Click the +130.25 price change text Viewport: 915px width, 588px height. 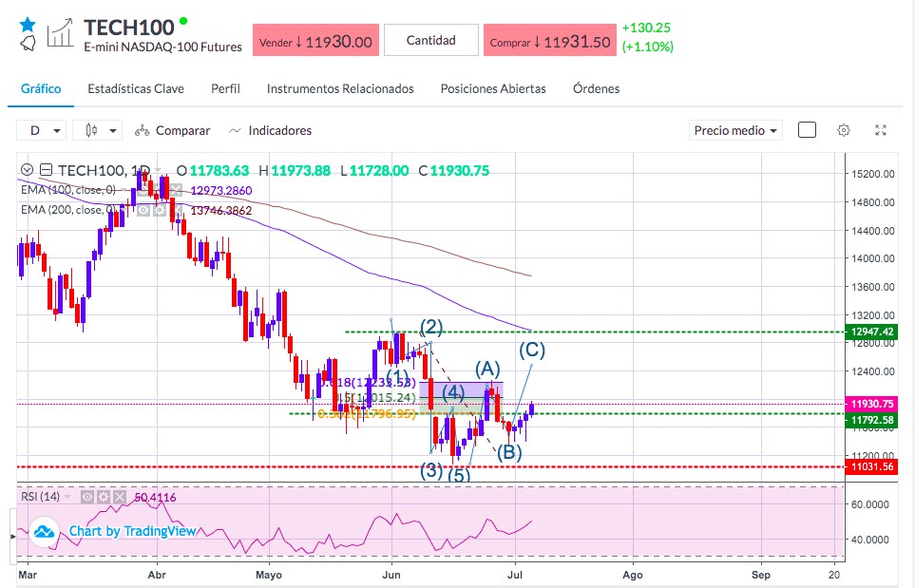(646, 28)
